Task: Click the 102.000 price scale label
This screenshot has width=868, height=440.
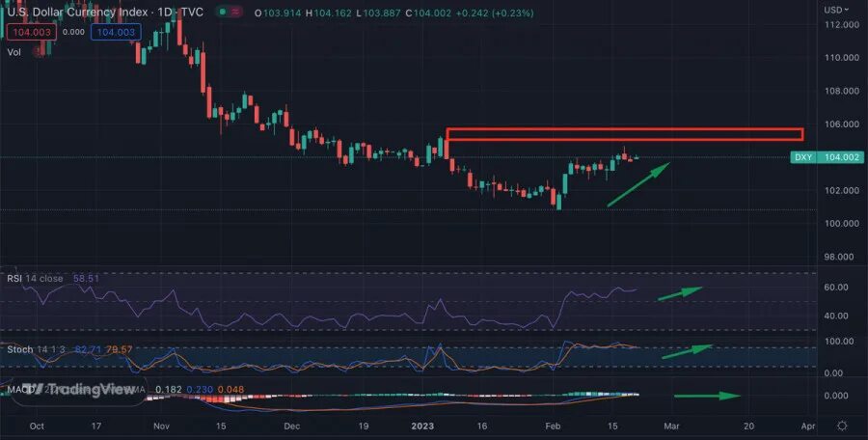Action: pyautogui.click(x=841, y=191)
